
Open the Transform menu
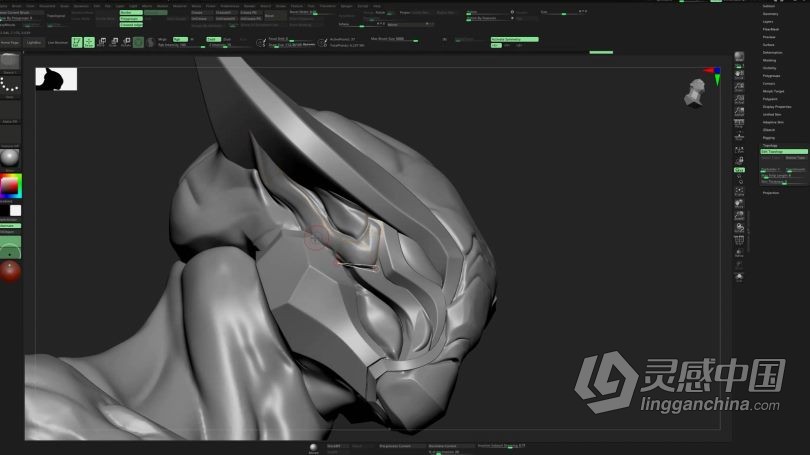(328, 6)
